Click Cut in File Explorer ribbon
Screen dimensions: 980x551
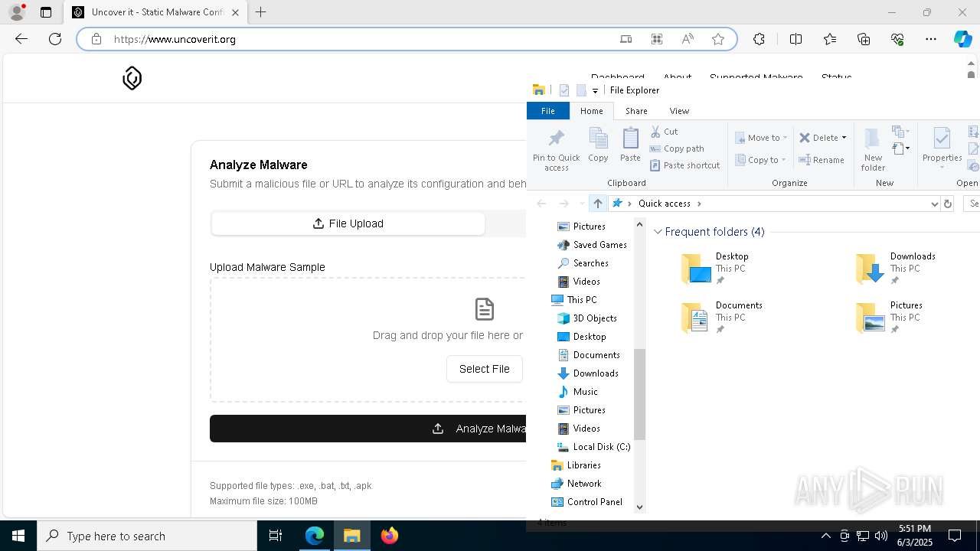tap(665, 132)
